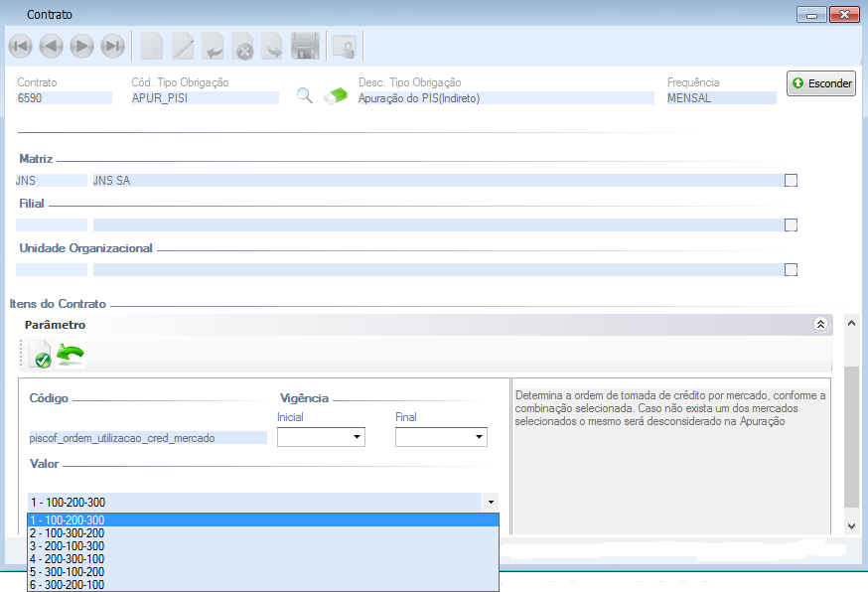
Task: Click the Frequência field MENSAL
Action: [x=721, y=98]
